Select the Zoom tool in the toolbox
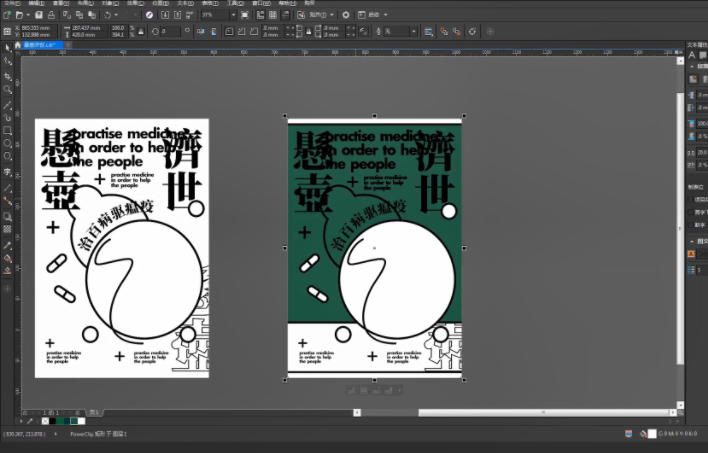Image resolution: width=708 pixels, height=453 pixels. point(8,90)
